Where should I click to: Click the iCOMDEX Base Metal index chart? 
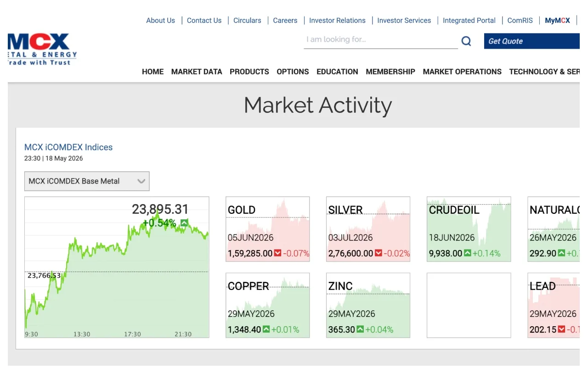point(117,267)
